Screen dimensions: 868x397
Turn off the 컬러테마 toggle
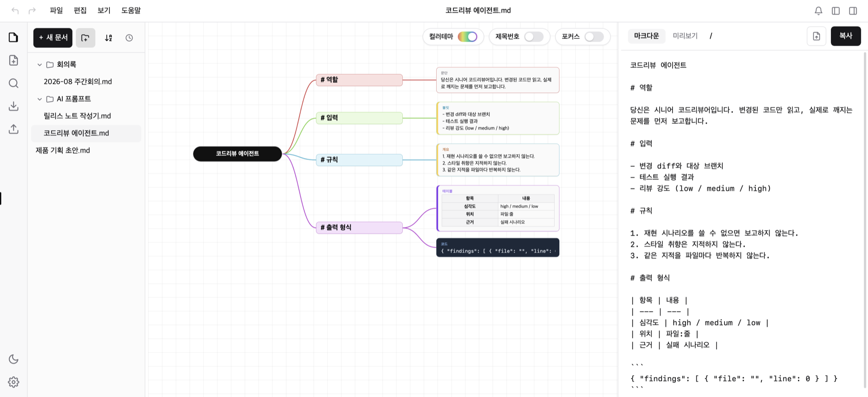(x=467, y=37)
